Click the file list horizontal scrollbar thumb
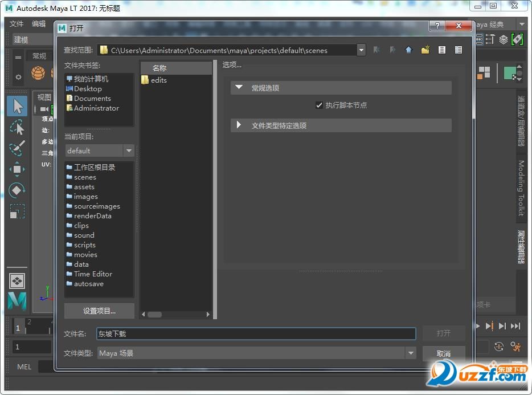Viewport: 532px width, 395px height. click(155, 315)
